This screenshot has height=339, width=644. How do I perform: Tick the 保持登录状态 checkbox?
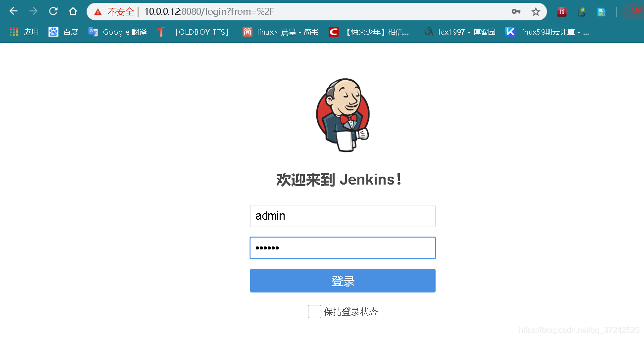[314, 311]
